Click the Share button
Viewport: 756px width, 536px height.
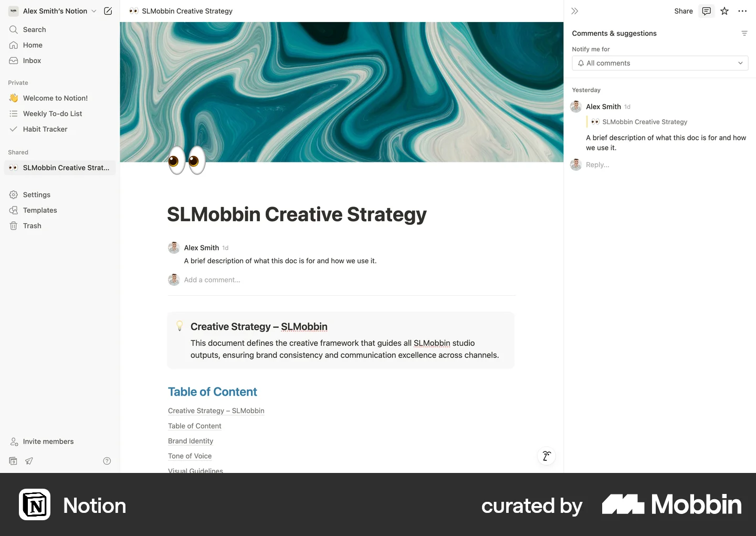(x=684, y=11)
